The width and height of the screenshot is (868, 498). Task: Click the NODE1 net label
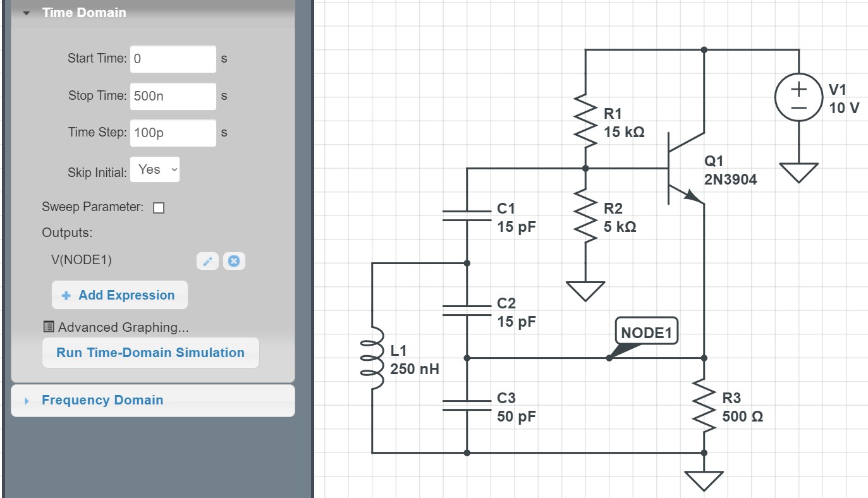pos(646,332)
